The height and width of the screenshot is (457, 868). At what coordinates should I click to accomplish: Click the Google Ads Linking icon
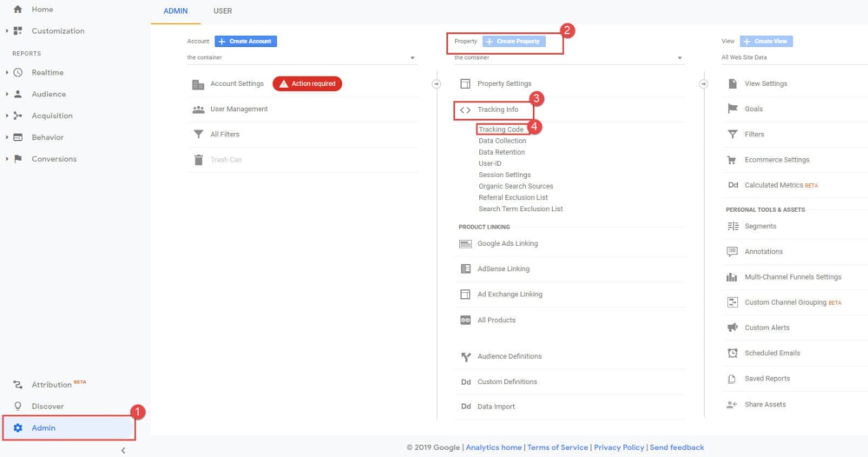click(x=465, y=244)
